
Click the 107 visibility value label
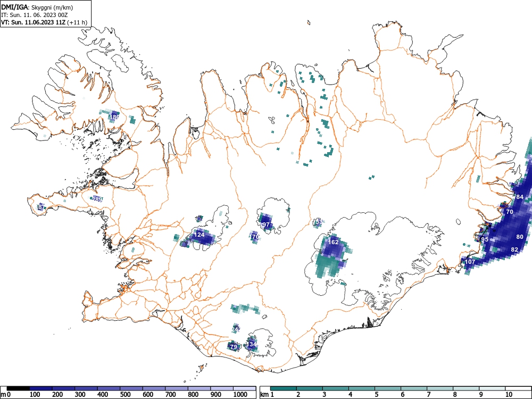pos(470,262)
